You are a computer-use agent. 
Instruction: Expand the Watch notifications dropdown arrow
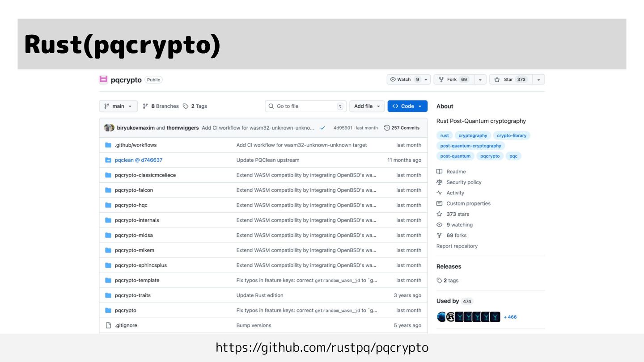[426, 80]
